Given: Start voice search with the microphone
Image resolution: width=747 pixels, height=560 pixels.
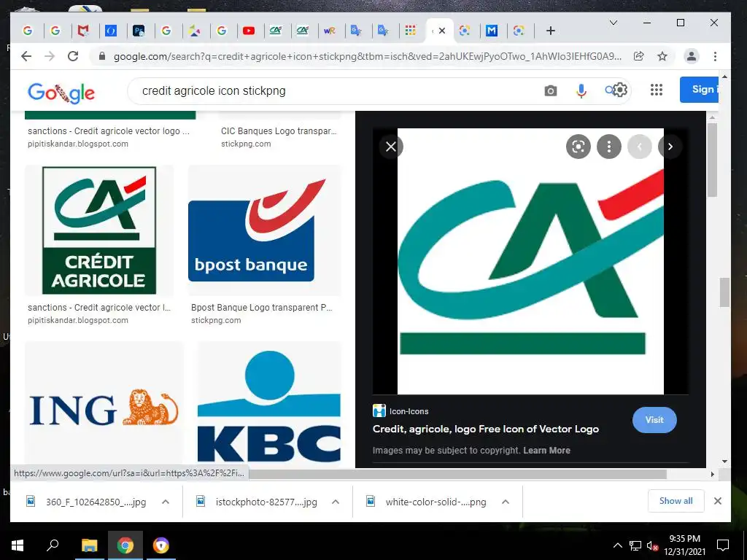Looking at the screenshot, I should (581, 90).
